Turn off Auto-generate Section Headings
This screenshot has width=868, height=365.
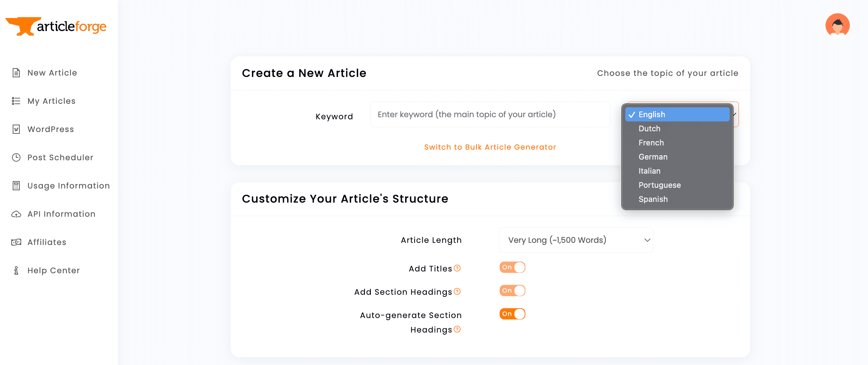pos(512,313)
